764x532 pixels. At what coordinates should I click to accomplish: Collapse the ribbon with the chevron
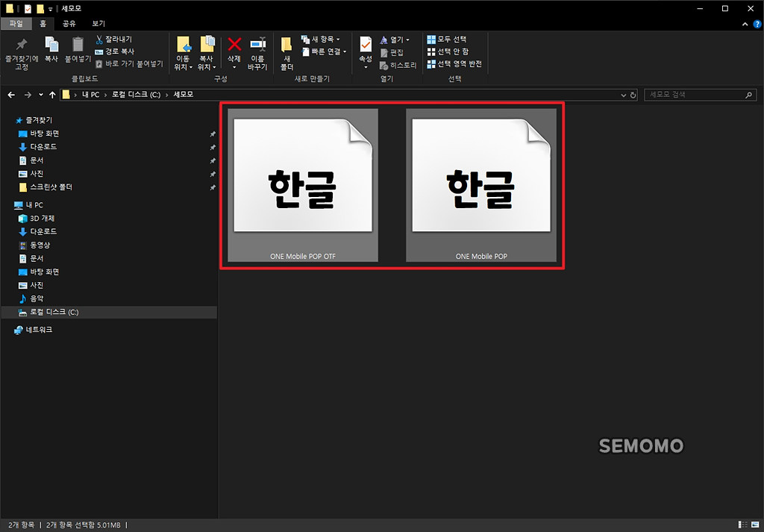tap(745, 24)
